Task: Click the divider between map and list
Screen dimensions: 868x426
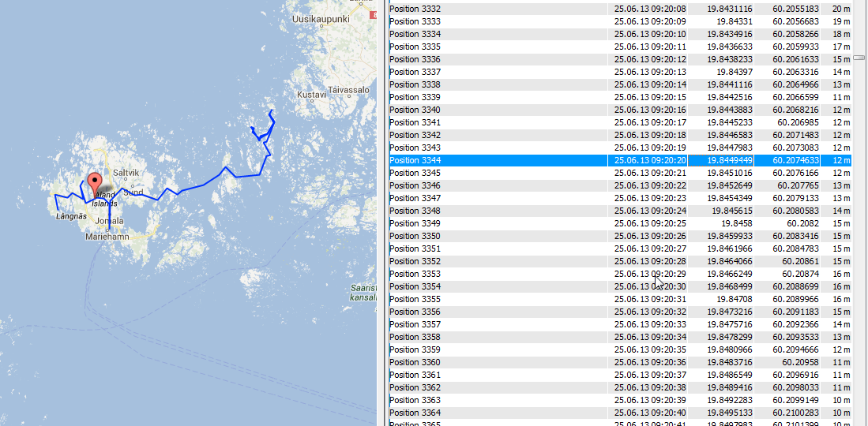Action: [381, 213]
